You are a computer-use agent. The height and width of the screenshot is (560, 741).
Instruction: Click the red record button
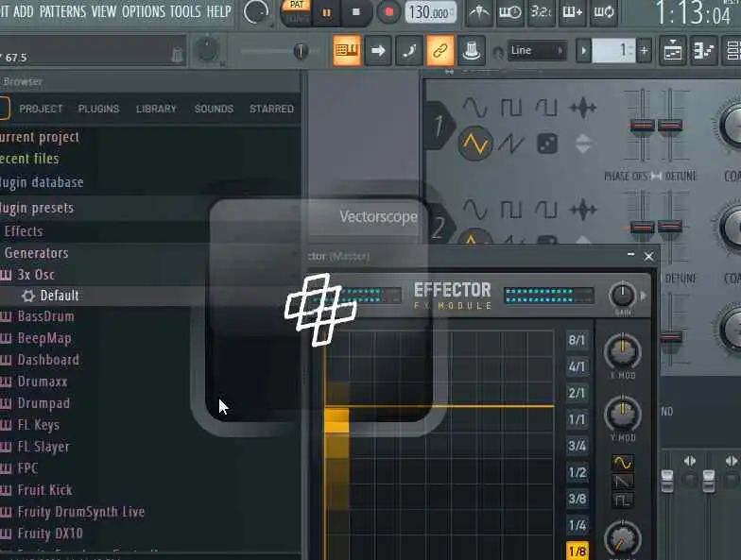click(x=388, y=12)
